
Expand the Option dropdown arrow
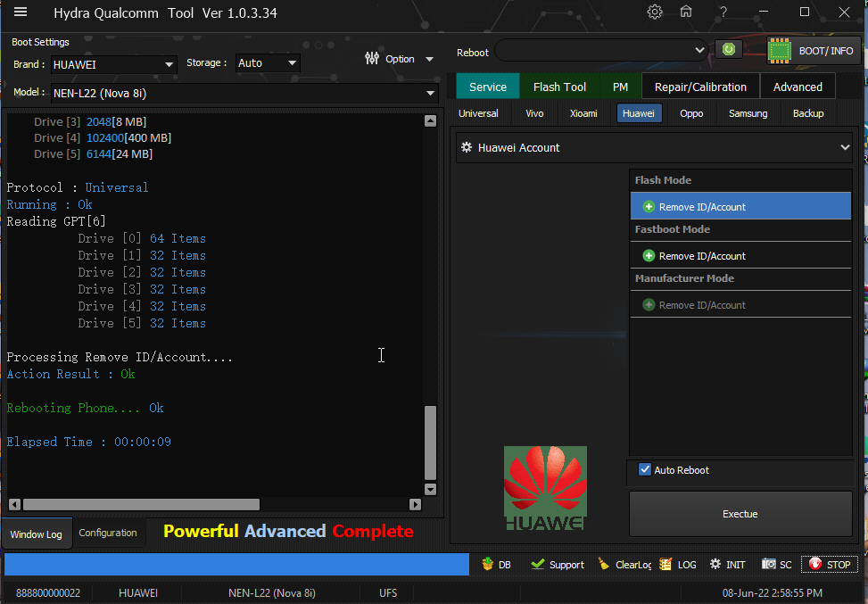429,59
